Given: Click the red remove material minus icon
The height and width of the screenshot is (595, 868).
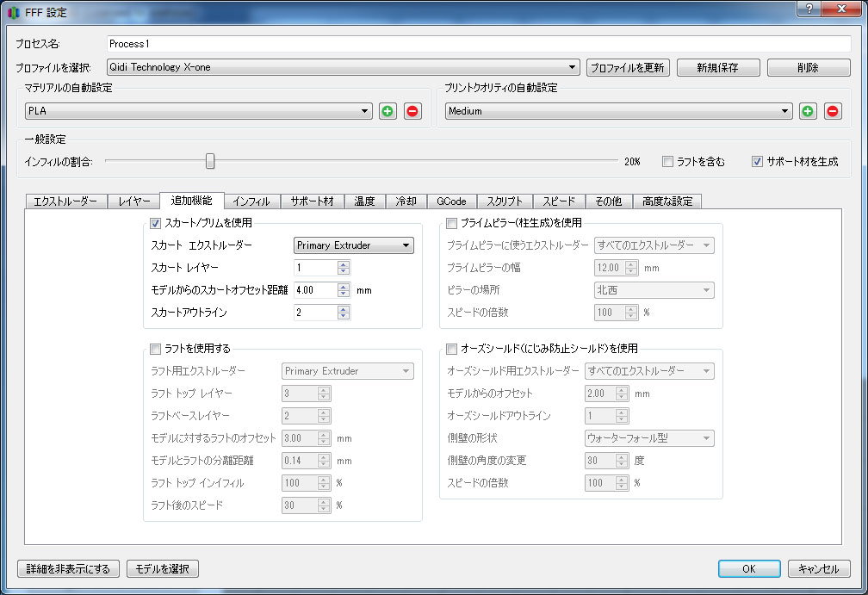Looking at the screenshot, I should pos(413,111).
